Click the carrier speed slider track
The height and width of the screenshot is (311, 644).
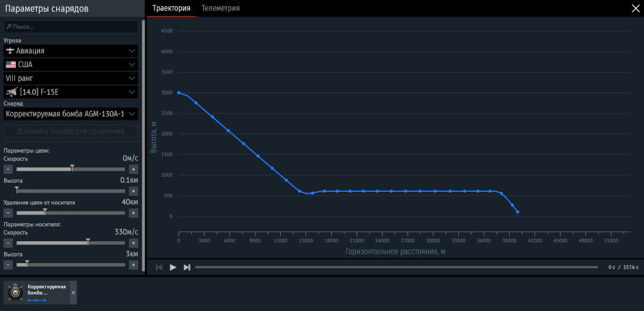71,243
